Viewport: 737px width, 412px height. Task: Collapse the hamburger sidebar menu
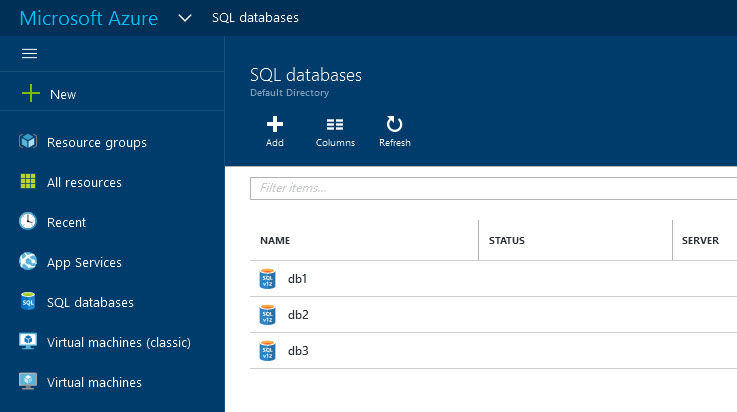(29, 54)
